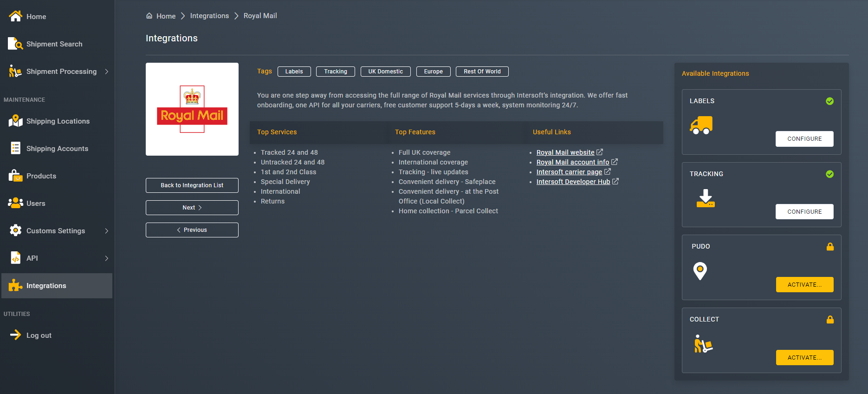Image resolution: width=868 pixels, height=394 pixels.
Task: Expand the Shipment Processing submenu chevron
Action: 107,72
